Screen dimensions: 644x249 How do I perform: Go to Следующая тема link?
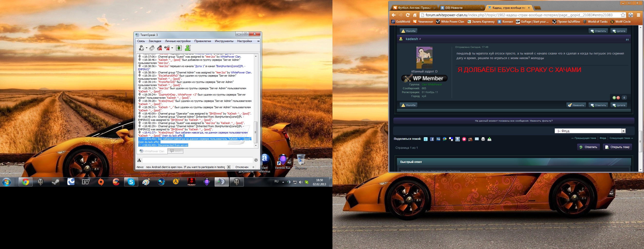(621, 138)
